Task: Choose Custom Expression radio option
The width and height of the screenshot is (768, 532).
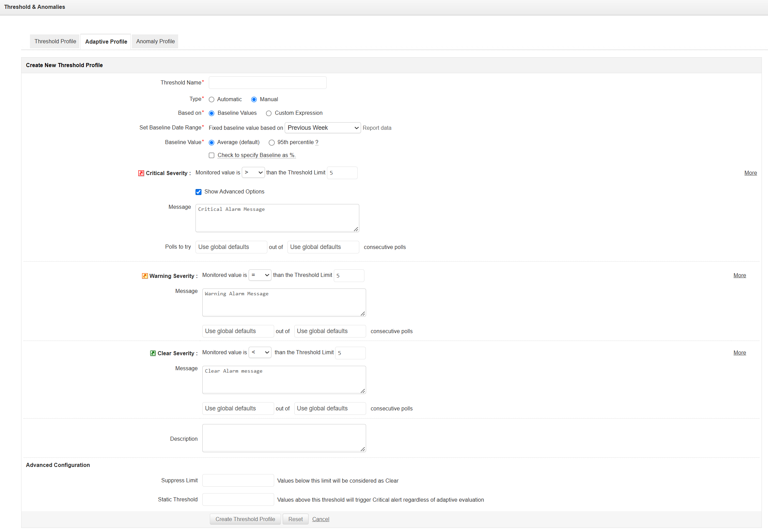Action: pos(269,113)
